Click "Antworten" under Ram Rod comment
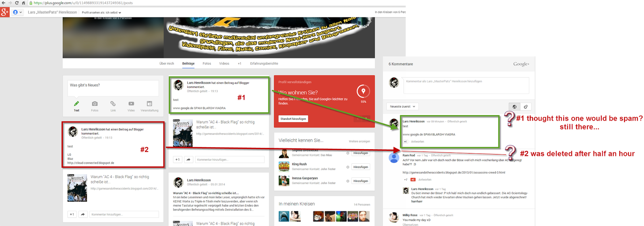 coord(425,180)
